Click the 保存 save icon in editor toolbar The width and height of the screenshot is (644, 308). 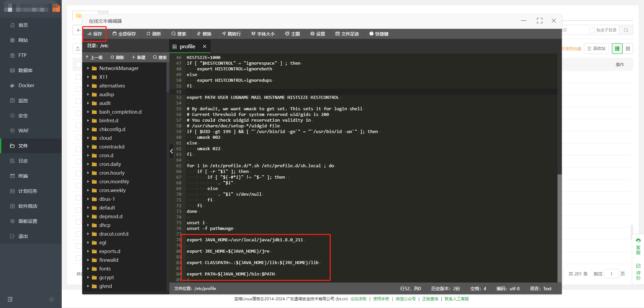90,34
